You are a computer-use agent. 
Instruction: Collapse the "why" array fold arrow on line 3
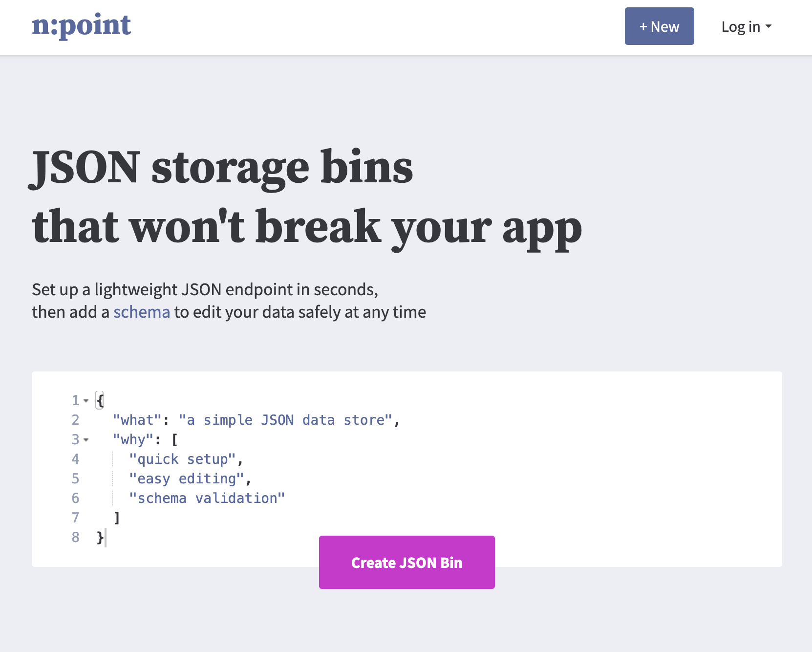click(x=86, y=440)
